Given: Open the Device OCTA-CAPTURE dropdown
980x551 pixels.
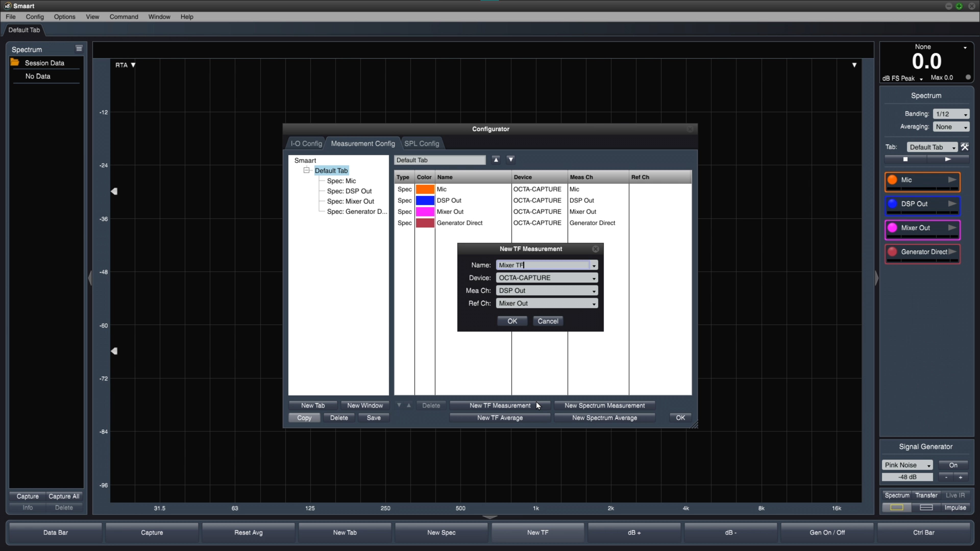Looking at the screenshot, I should point(547,278).
